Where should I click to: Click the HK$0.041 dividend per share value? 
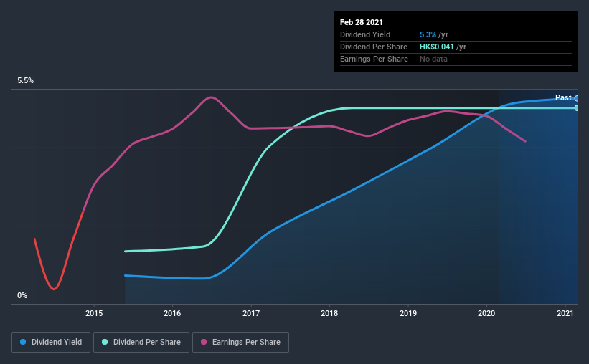(x=436, y=47)
